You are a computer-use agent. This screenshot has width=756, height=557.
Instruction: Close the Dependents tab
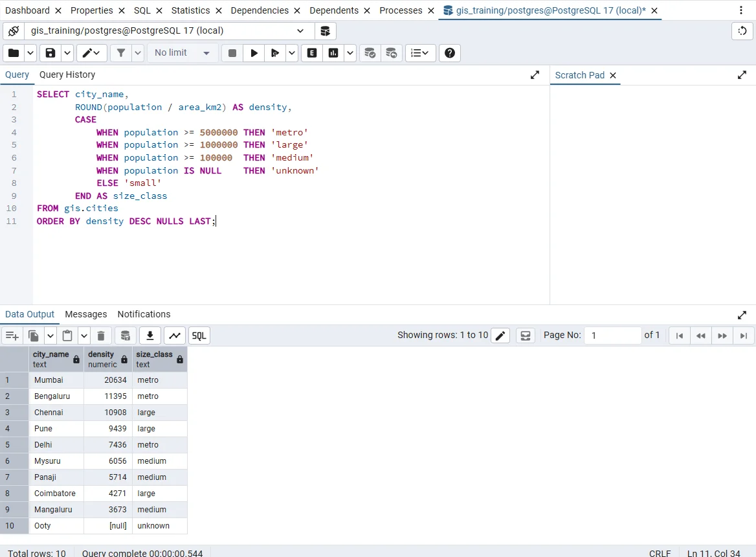[367, 10]
